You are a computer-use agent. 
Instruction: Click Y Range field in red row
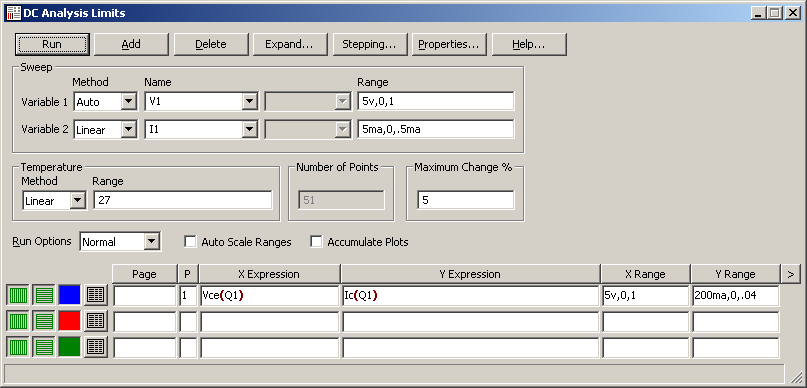click(x=735, y=322)
